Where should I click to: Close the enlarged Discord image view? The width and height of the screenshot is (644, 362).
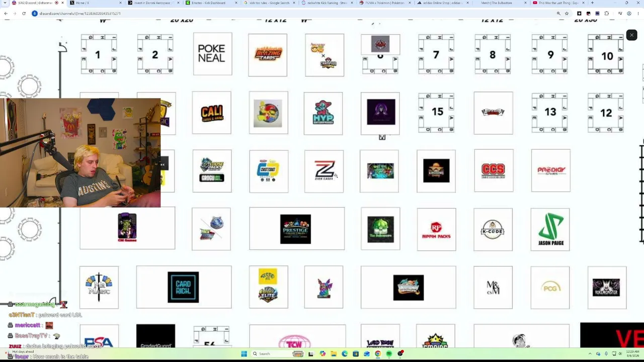point(631,35)
